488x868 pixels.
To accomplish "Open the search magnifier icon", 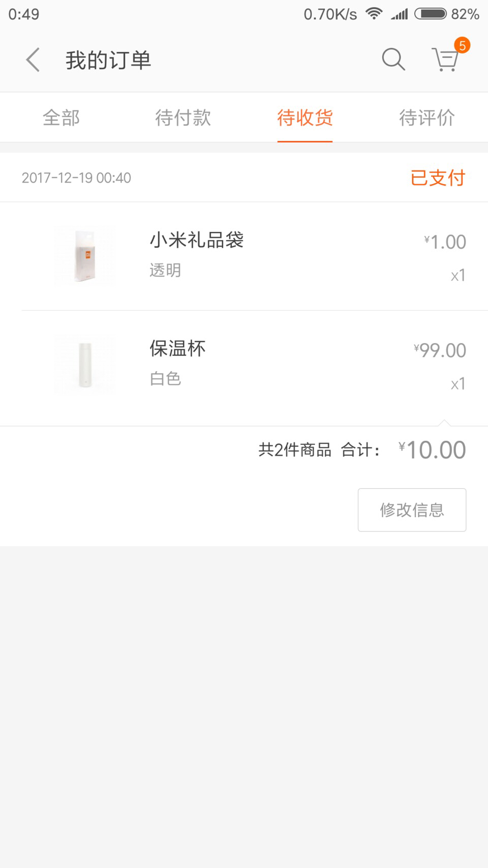I will pyautogui.click(x=393, y=59).
